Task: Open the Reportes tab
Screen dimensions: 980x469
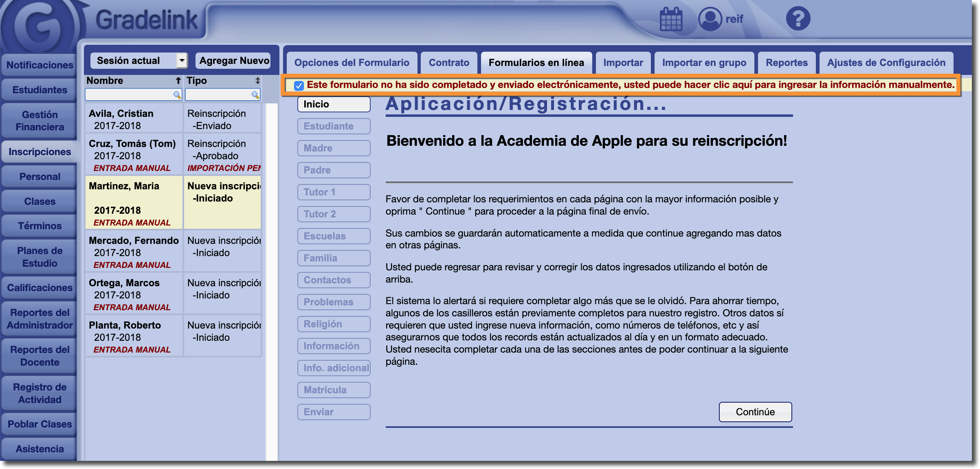Action: (x=787, y=63)
